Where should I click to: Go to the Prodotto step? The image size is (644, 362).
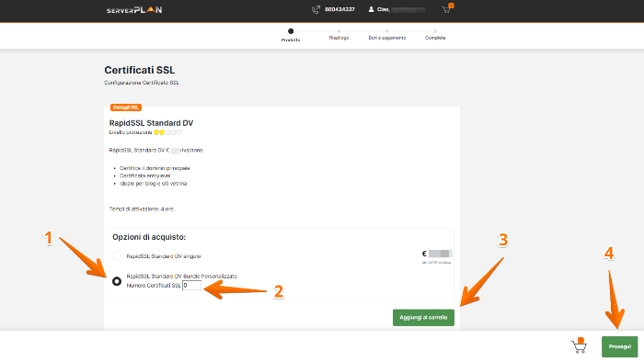click(x=291, y=35)
